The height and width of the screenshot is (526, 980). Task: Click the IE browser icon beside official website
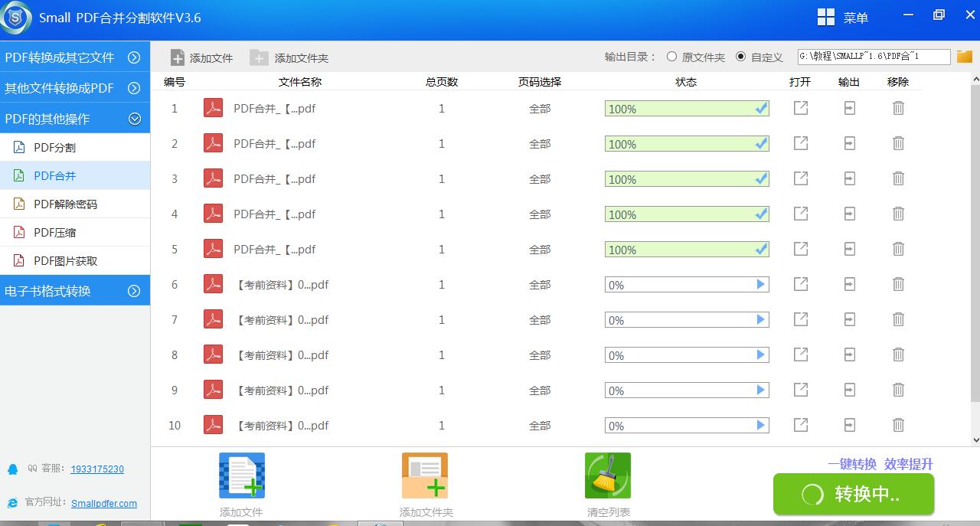12,503
